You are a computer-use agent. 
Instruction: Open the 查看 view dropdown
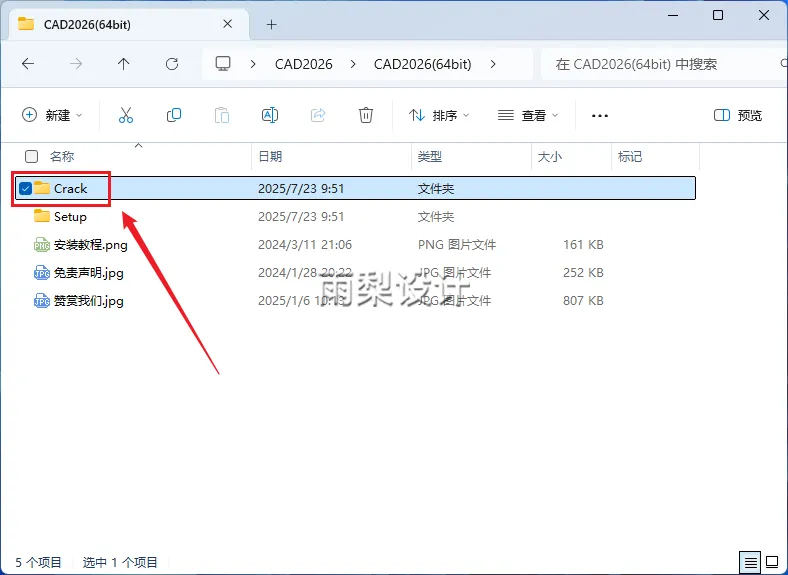tap(528, 115)
